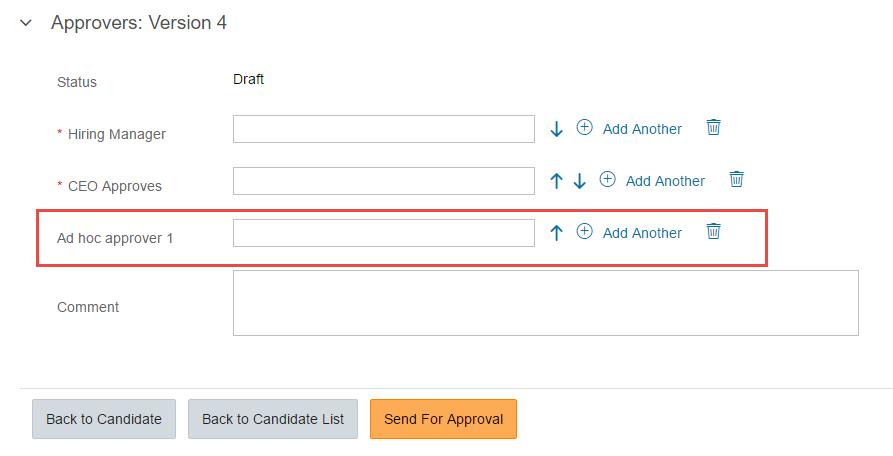Move Ad hoc approver 1 up
The width and height of the screenshot is (893, 456).
[x=556, y=233]
